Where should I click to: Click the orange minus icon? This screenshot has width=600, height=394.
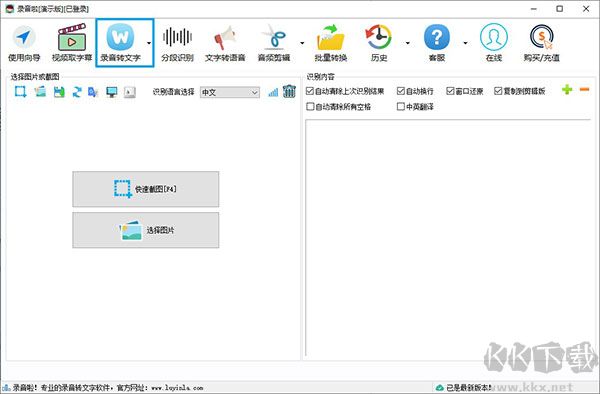tap(584, 90)
